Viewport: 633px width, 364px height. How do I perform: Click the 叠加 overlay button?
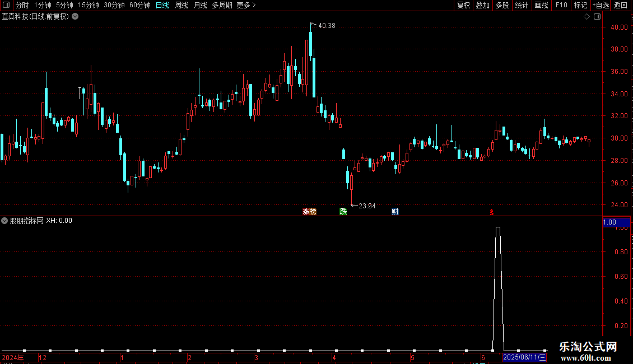482,5
